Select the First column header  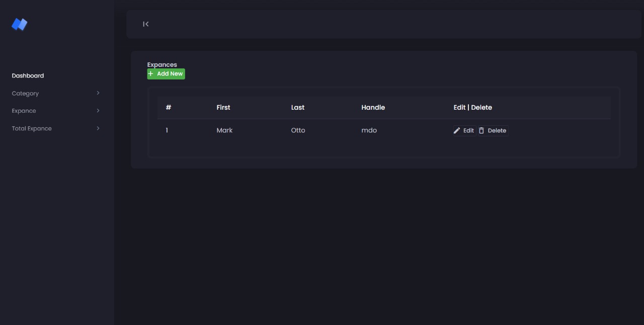[x=223, y=107]
